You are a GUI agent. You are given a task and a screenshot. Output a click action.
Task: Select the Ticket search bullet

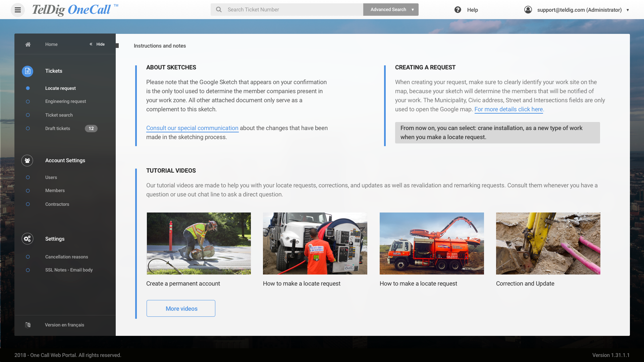point(28,115)
